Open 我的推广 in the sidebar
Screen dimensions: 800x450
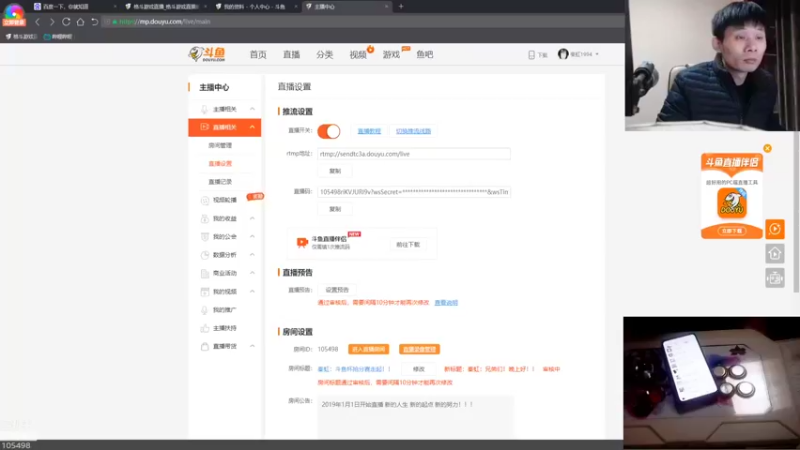coord(224,310)
